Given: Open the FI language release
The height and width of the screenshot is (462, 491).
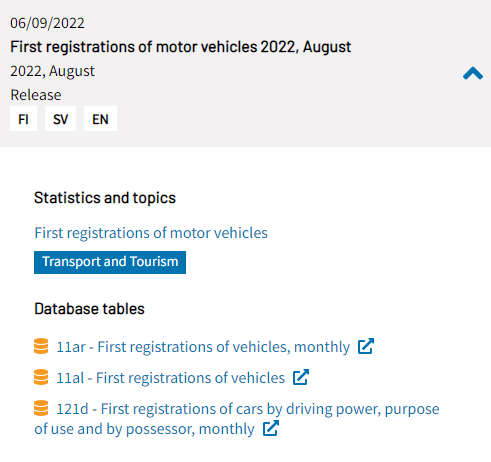Looking at the screenshot, I should pyautogui.click(x=23, y=119).
